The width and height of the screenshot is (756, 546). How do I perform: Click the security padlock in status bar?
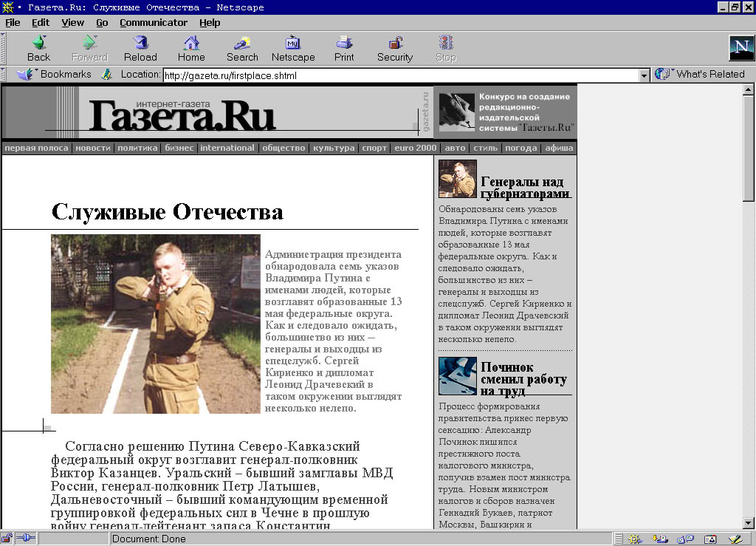(7, 539)
